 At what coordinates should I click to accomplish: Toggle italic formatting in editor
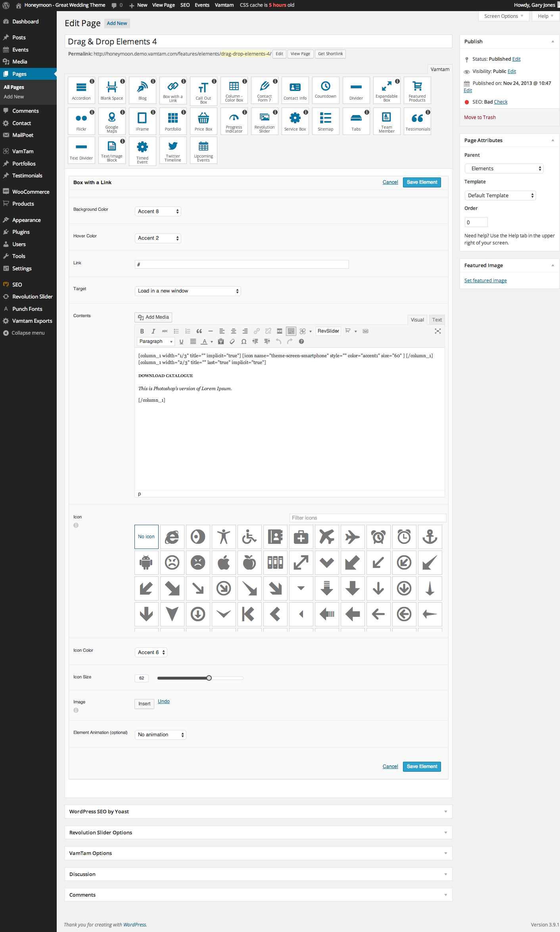tap(153, 331)
